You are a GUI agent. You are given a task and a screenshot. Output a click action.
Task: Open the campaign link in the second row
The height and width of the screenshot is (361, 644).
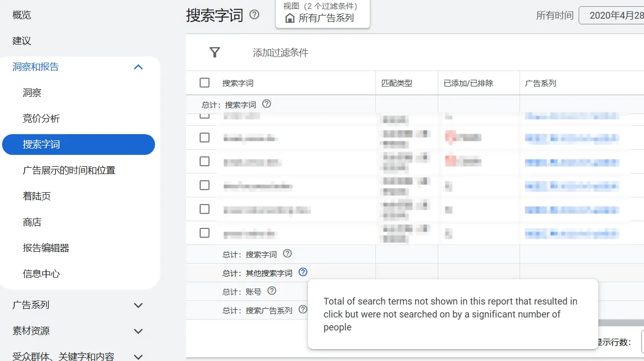[x=572, y=138]
